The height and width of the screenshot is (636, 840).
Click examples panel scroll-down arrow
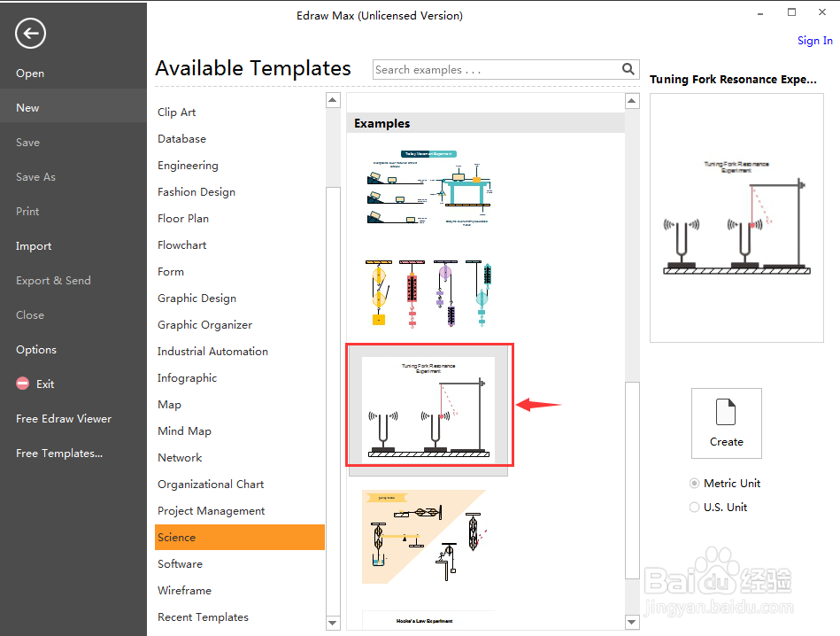[632, 622]
